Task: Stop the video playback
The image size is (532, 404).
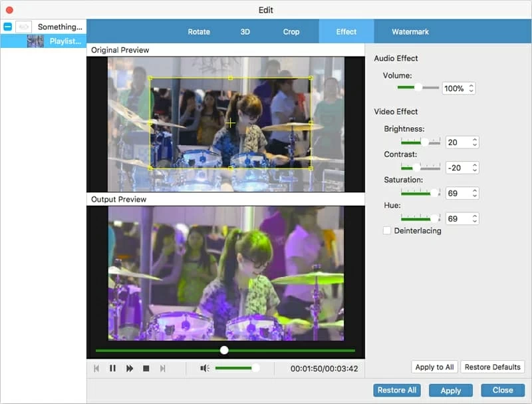Action: 146,368
